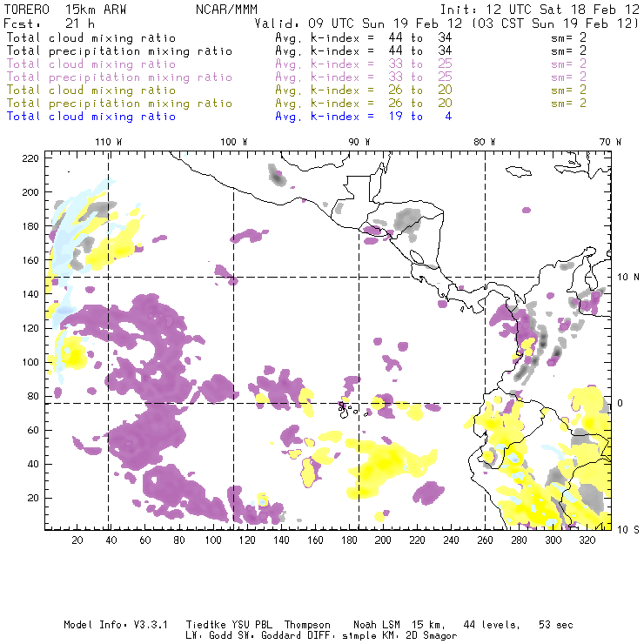Viewport: 644px width, 644px height.
Task: Click '80' on the vertical axis
Action: tap(33, 396)
